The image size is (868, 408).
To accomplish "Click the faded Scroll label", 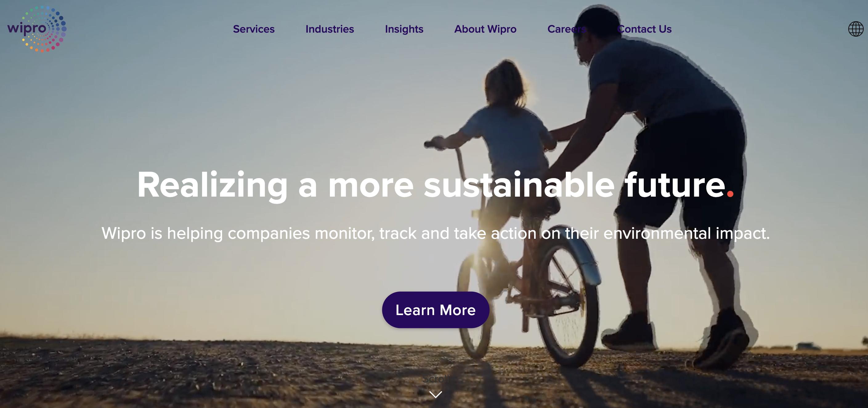I will [x=435, y=379].
